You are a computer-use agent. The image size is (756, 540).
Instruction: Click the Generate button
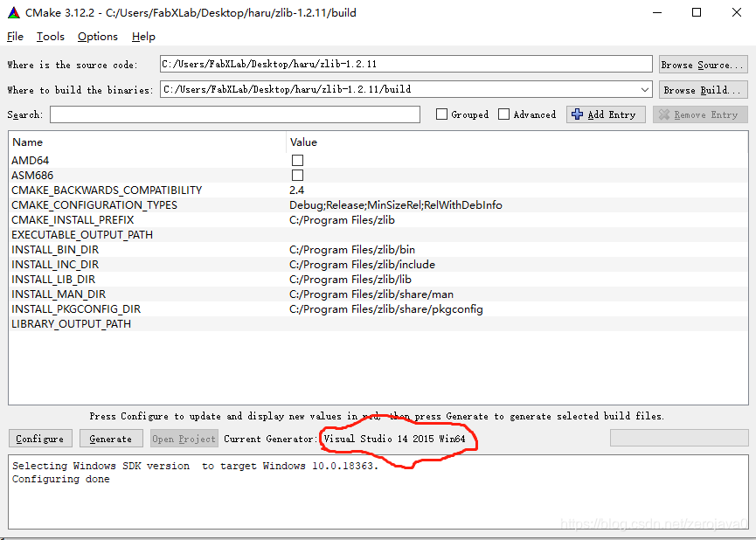111,439
